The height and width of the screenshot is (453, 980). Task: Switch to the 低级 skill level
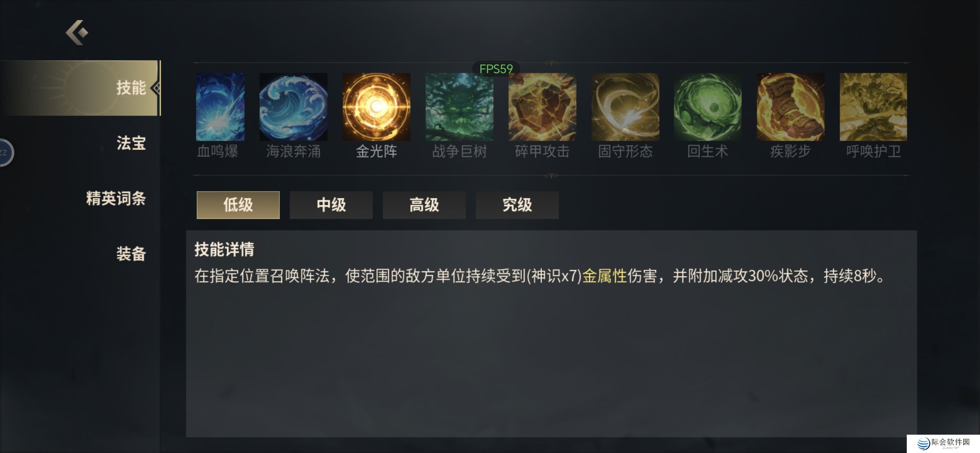point(238,205)
